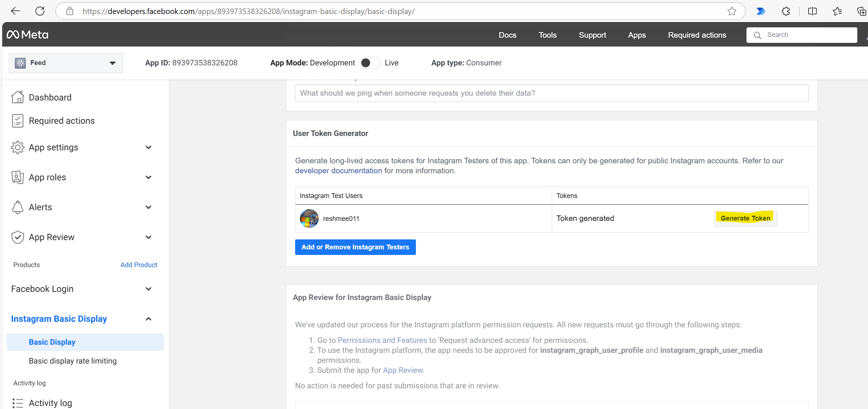Open the Support menu

pos(592,35)
